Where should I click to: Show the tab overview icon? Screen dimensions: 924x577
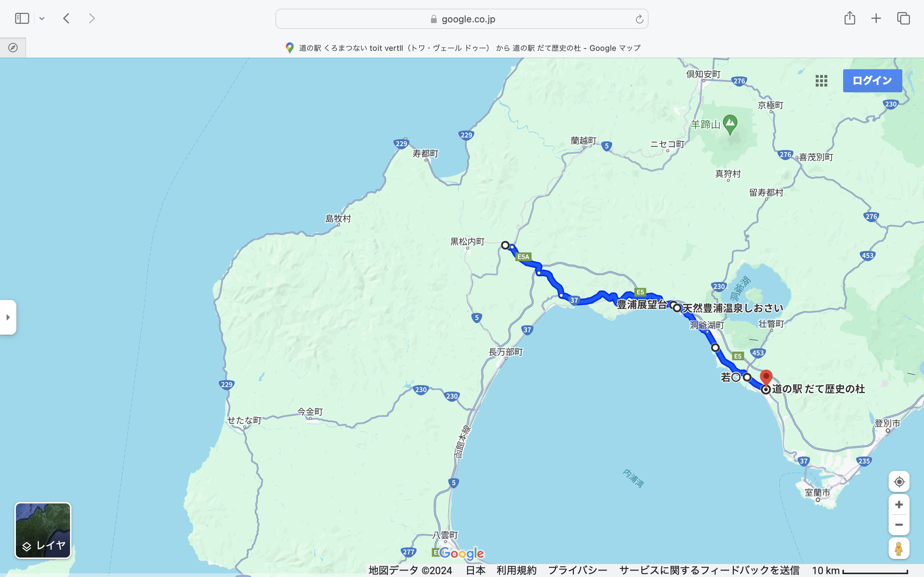(x=903, y=18)
